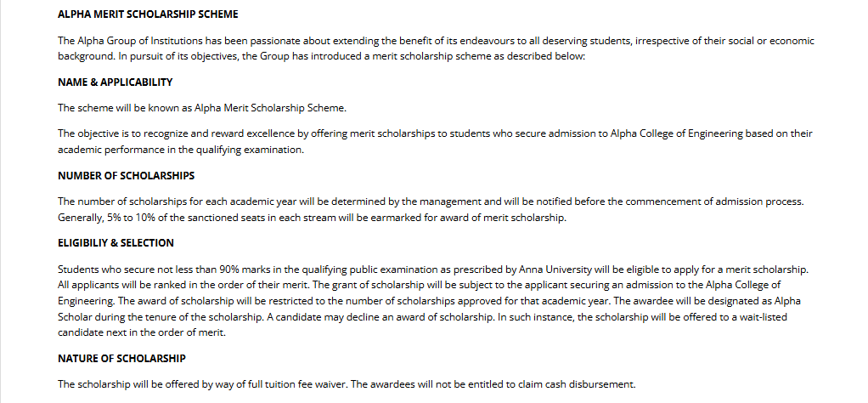Viewport: 868px width, 403px height.
Task: Click the sentence 'The scheme will be known as'
Action: click(x=202, y=108)
